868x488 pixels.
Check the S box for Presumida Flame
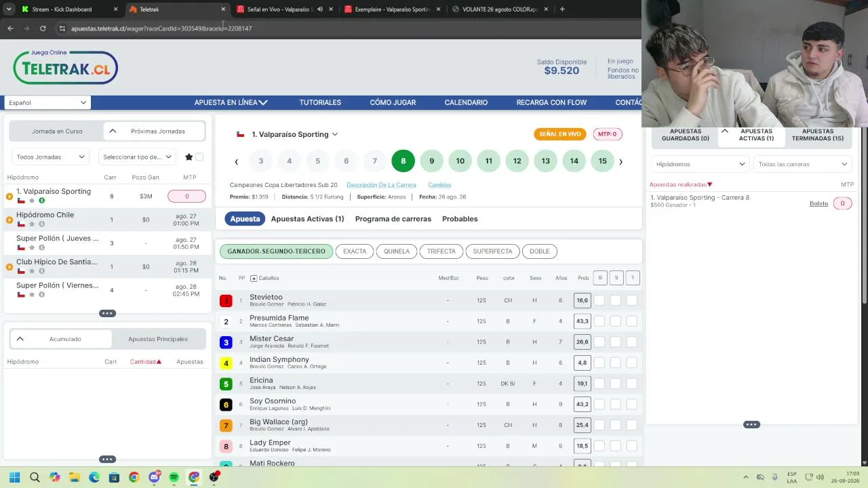coord(616,321)
